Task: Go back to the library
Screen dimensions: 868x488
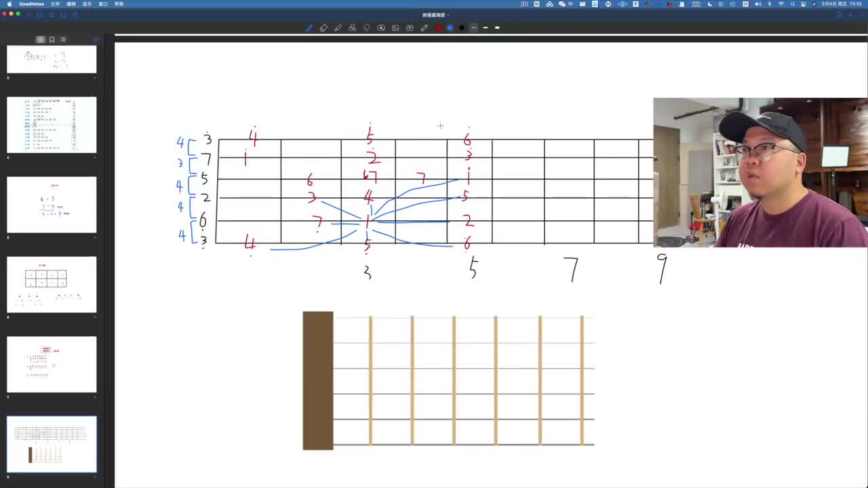Action: point(28,15)
